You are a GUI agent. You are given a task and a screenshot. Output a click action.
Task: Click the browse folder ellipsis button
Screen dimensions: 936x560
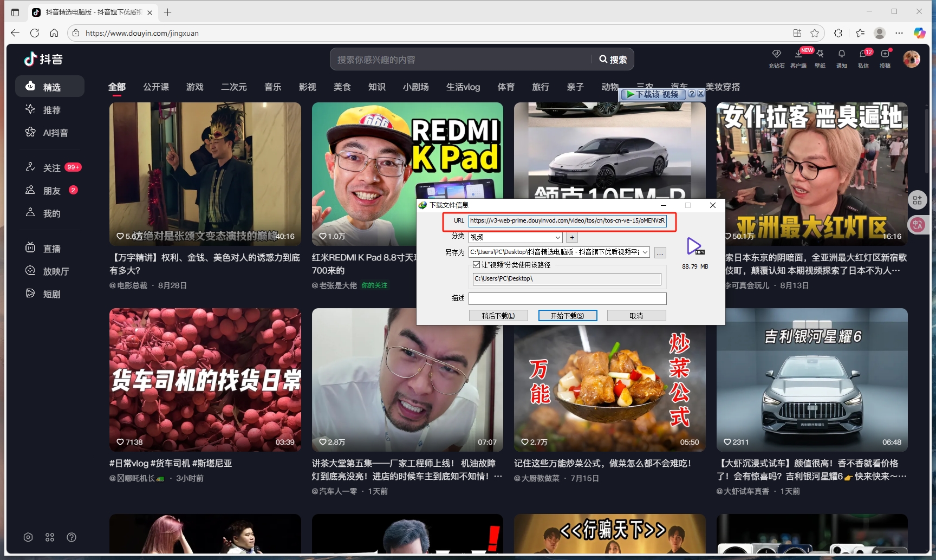click(x=660, y=253)
